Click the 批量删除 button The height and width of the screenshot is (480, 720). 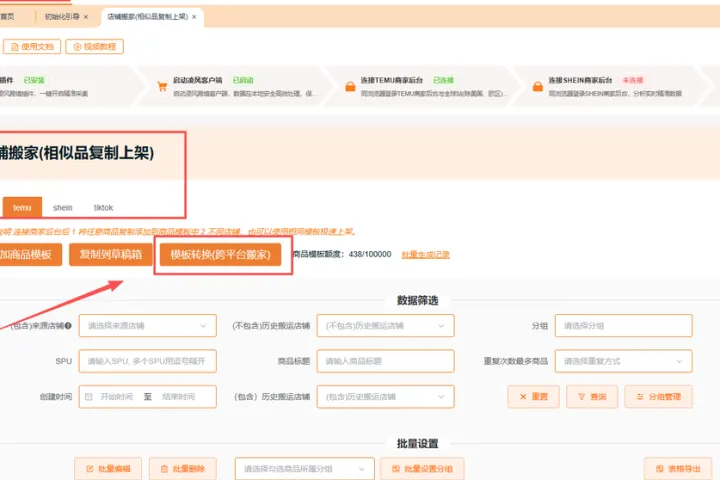(x=183, y=469)
